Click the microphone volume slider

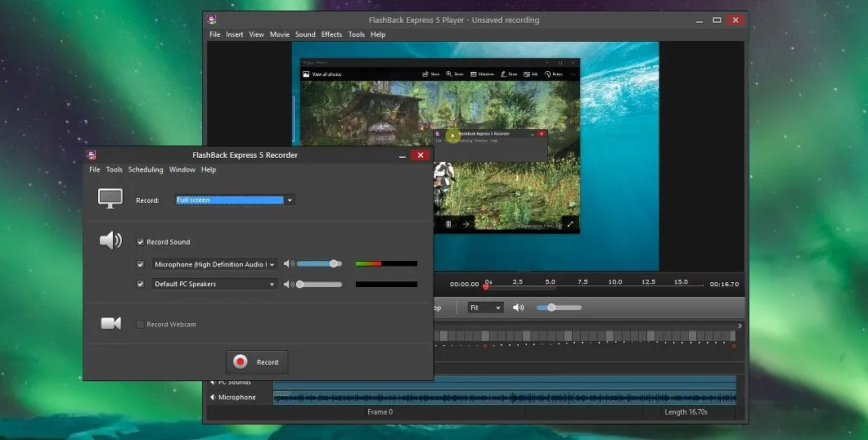[x=319, y=263]
